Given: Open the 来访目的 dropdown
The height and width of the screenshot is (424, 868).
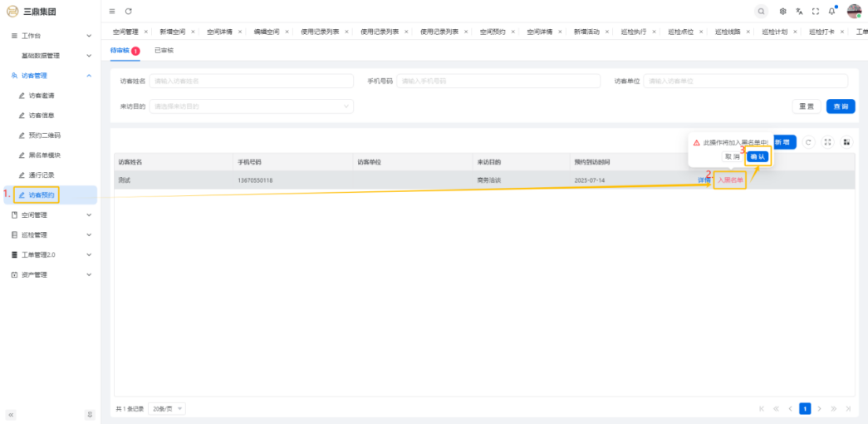Looking at the screenshot, I should 252,106.
